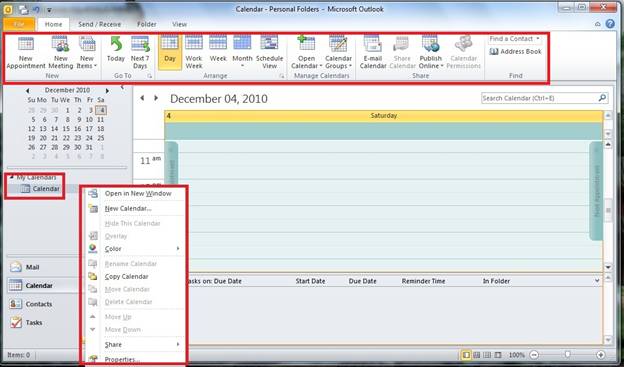Open Calendar in the navigation pane
The height and width of the screenshot is (367, 624).
43,285
